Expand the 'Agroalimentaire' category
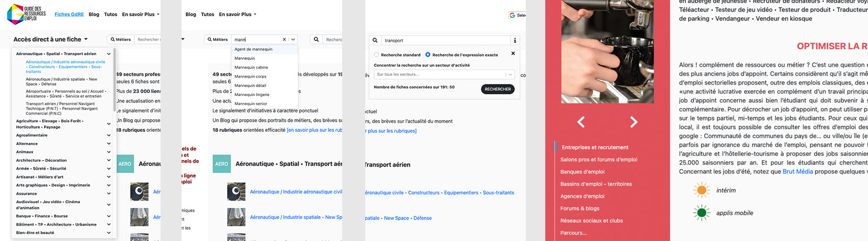The image size is (868, 241). 109,135
